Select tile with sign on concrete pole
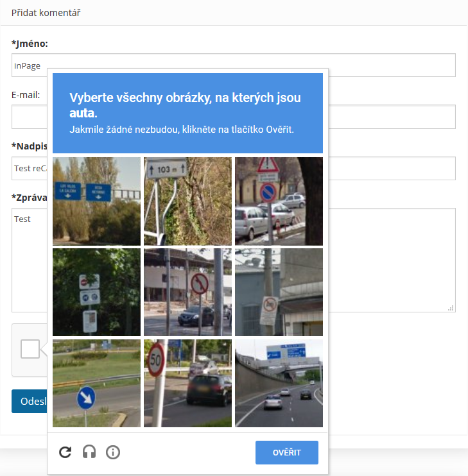This screenshot has height=476, width=468. 279,292
